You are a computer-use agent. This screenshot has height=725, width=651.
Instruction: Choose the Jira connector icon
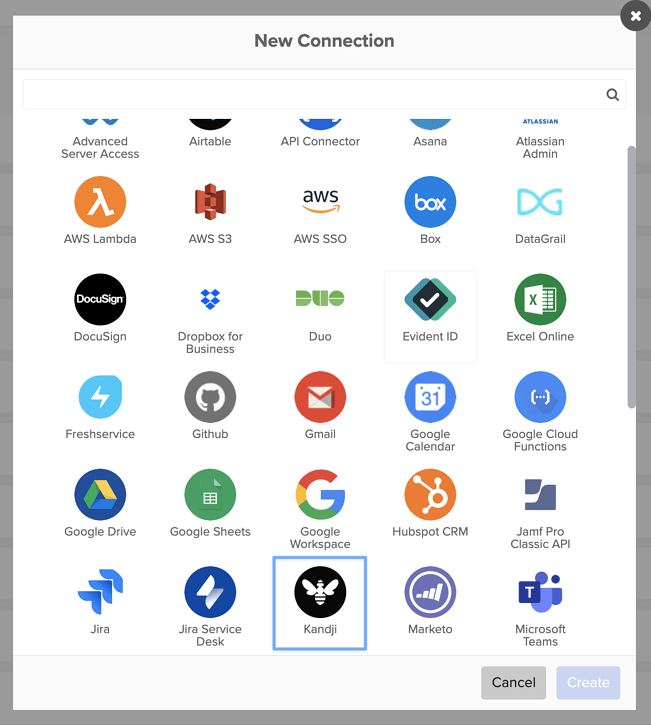point(100,592)
